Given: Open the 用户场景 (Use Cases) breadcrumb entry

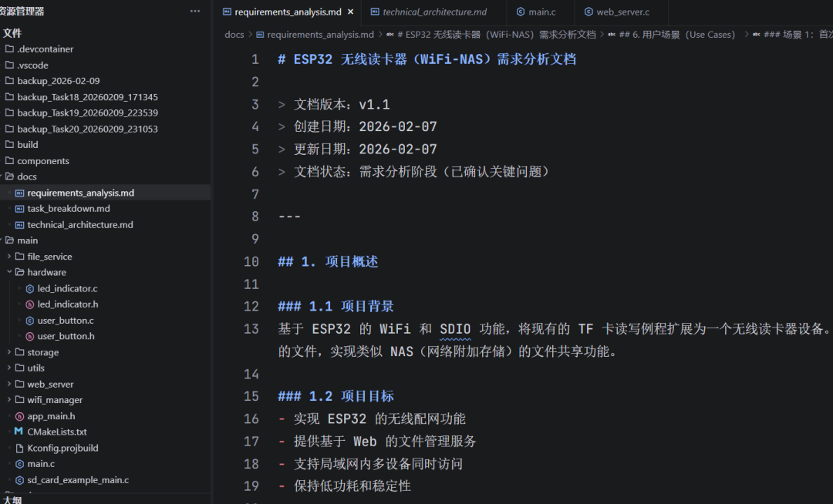Looking at the screenshot, I should point(673,34).
